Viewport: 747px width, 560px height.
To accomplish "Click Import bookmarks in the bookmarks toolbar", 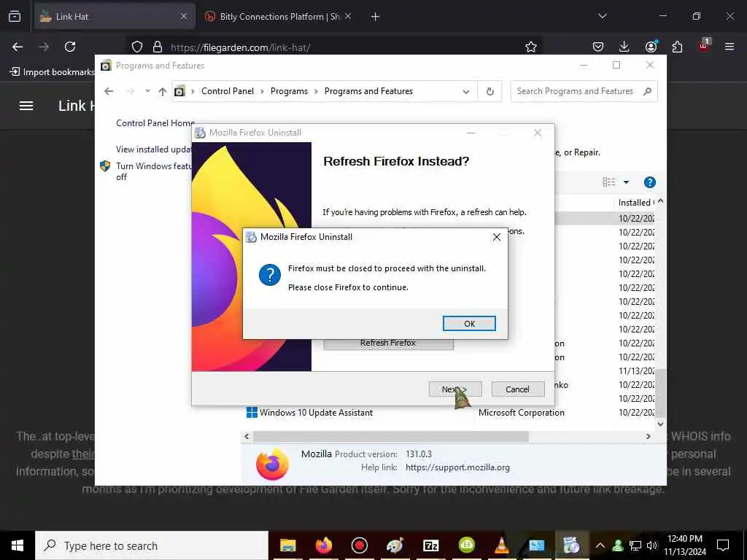I will pyautogui.click(x=53, y=72).
